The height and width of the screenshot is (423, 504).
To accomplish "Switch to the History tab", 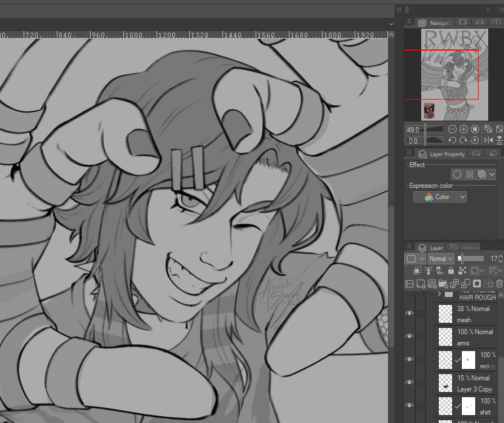I will pos(464,247).
